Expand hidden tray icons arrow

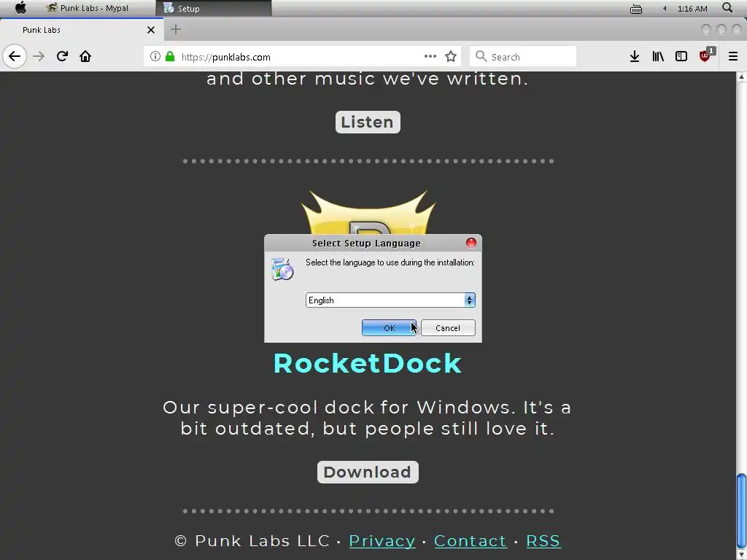click(665, 9)
